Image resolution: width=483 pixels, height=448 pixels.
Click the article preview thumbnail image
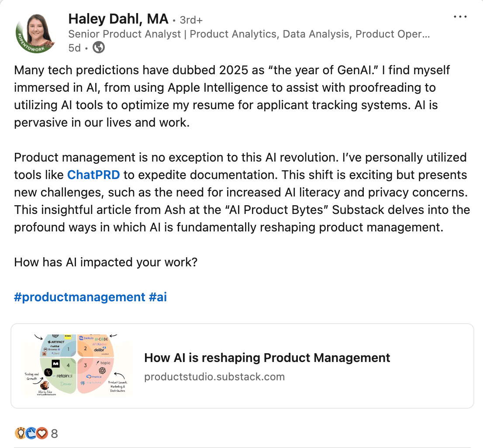[x=77, y=365]
